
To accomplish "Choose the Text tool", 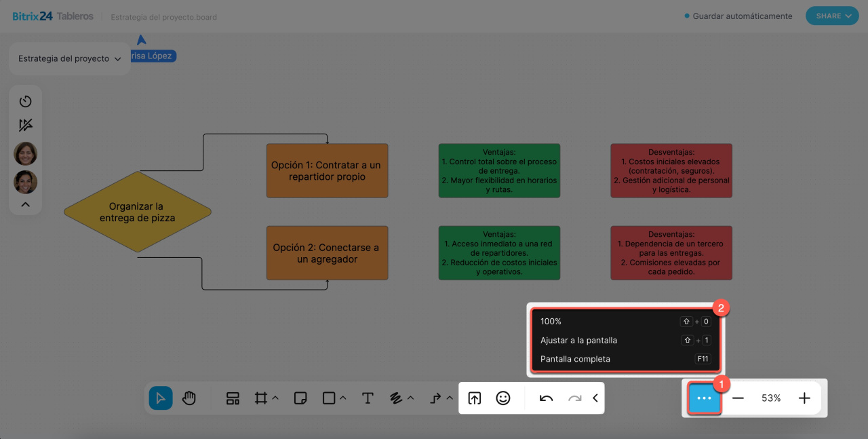I will [x=368, y=398].
